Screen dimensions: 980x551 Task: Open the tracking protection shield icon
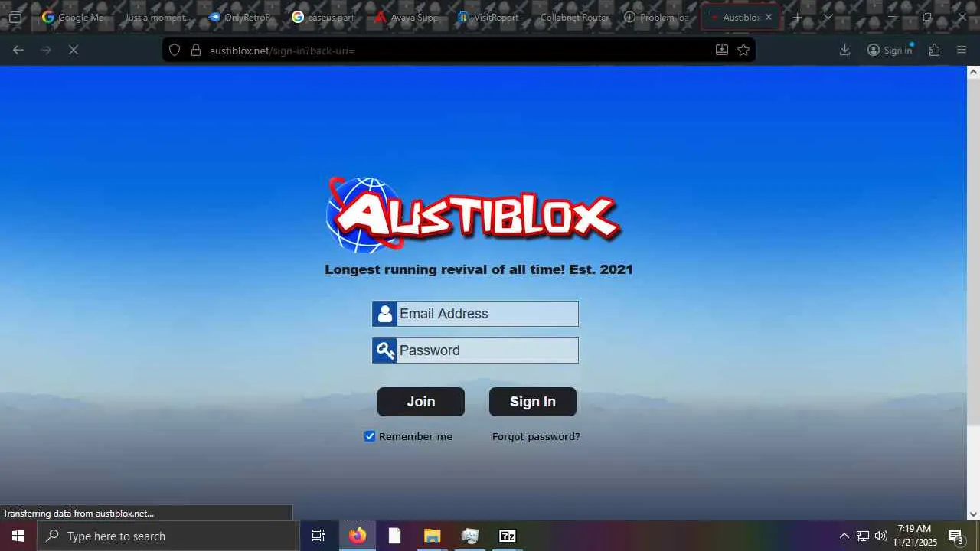click(x=175, y=50)
